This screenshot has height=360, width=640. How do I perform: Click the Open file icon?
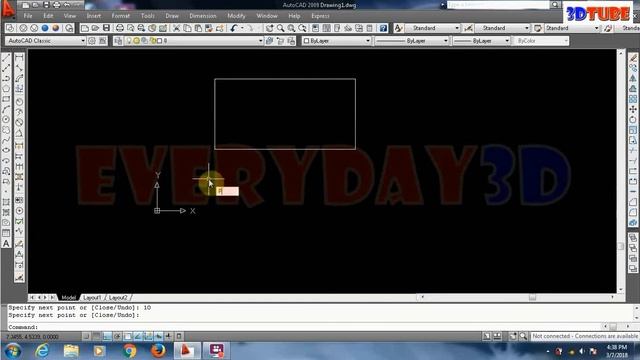coord(95,28)
